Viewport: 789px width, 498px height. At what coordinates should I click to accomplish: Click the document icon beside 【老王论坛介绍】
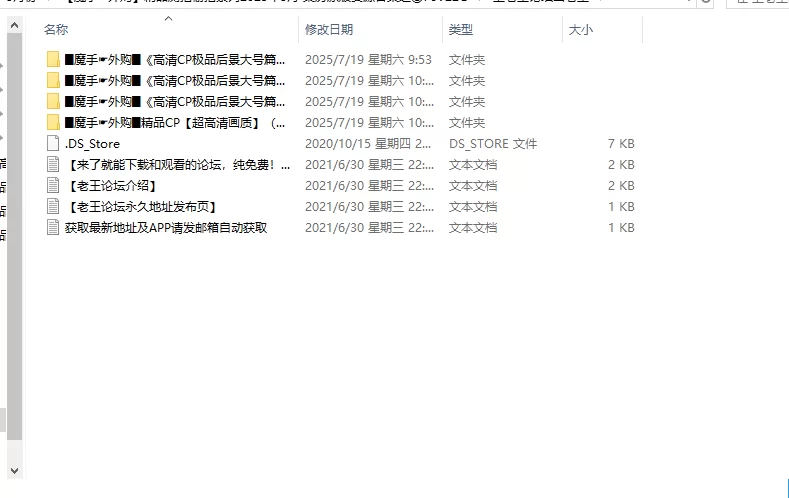53,186
